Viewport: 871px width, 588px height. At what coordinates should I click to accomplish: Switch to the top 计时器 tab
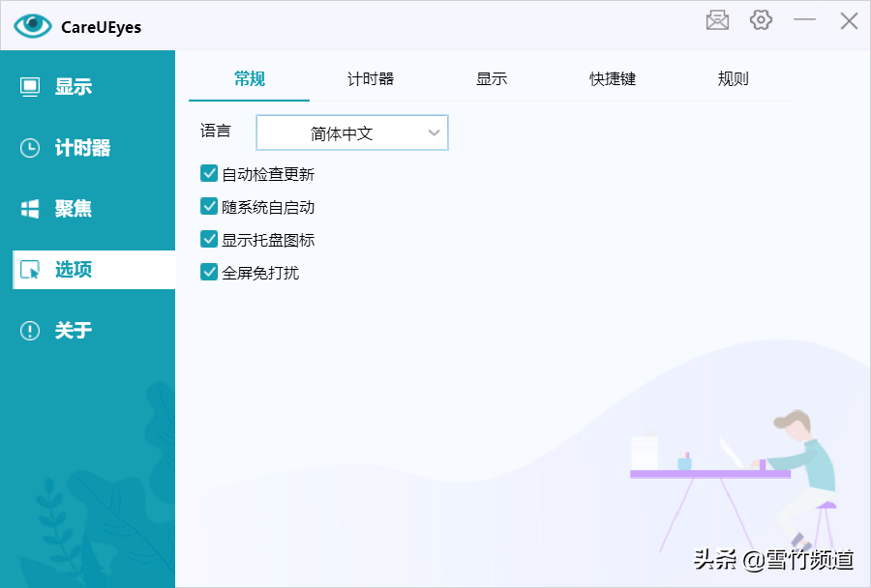click(371, 79)
